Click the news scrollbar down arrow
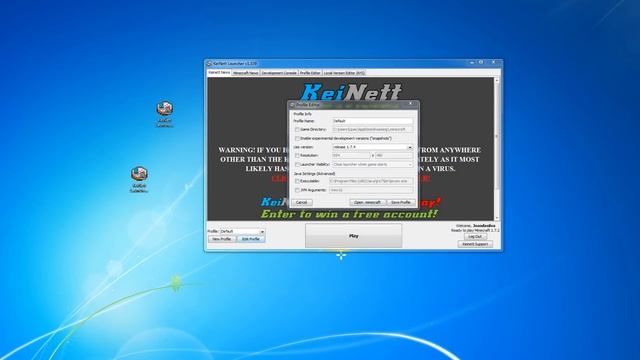This screenshot has width=640, height=360. click(x=497, y=218)
